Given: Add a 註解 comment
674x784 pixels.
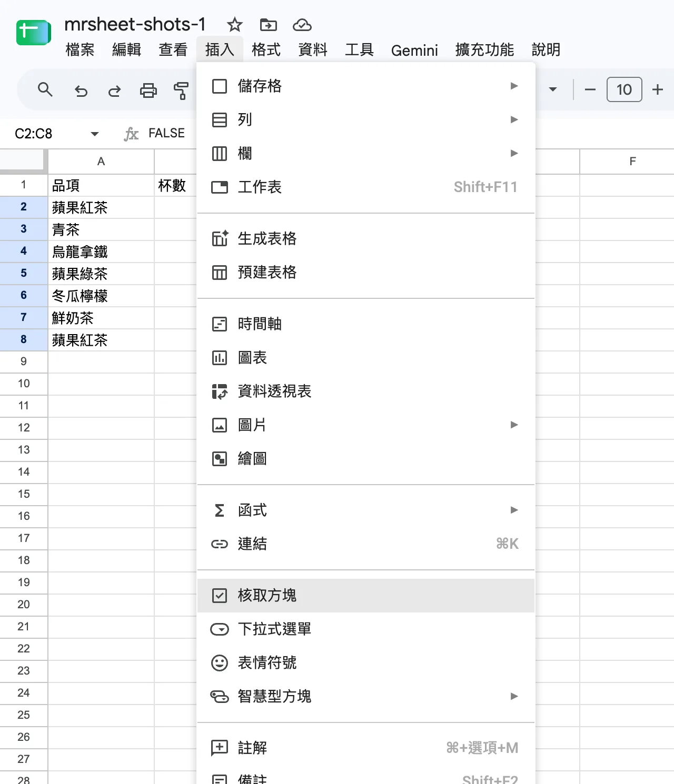Looking at the screenshot, I should click(x=366, y=748).
